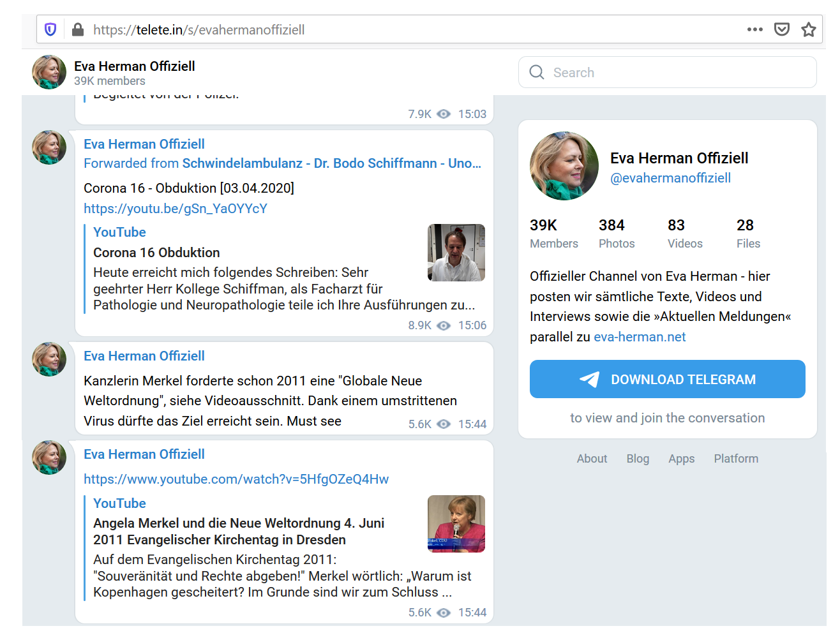Click the Corona 16 Obduktion video thumbnail
The image size is (840, 640).
pos(456,253)
